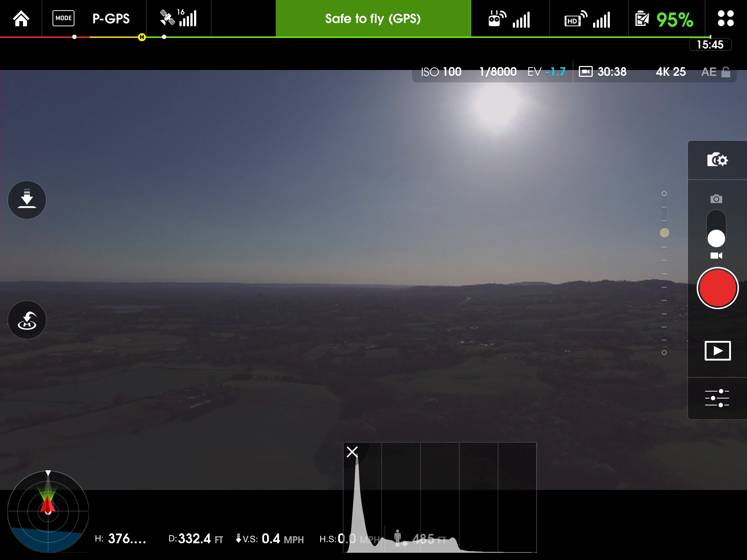Tap the P-GPS flight mode label
Screen dimensions: 747x560
coord(111,19)
